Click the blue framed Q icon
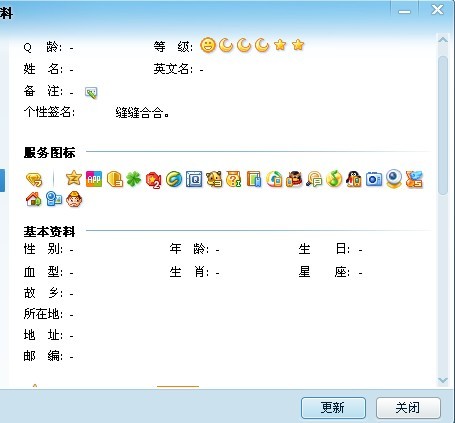Viewport: 455px width, 423px height. click(194, 179)
